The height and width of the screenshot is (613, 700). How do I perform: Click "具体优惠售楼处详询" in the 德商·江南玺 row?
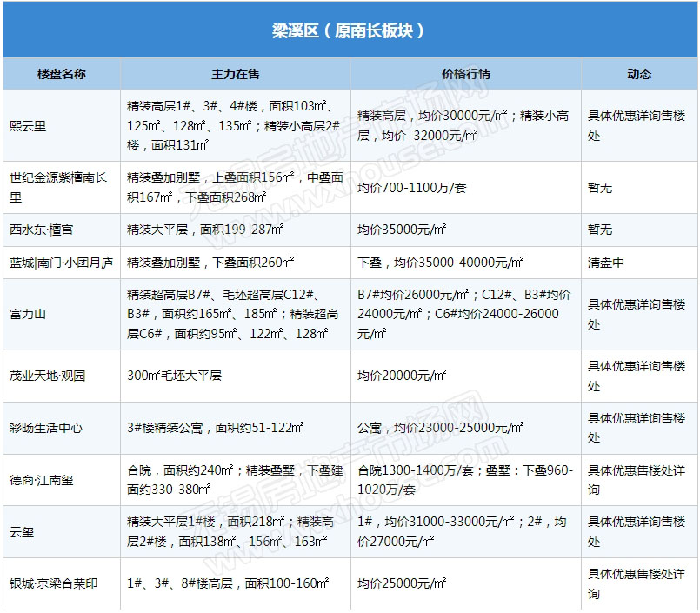[637, 480]
